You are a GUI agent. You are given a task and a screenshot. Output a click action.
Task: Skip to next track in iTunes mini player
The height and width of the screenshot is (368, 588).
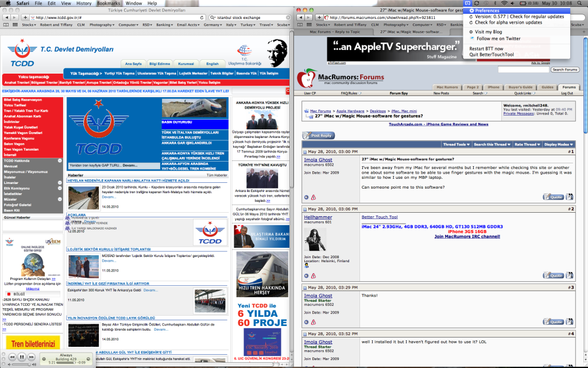[32, 357]
